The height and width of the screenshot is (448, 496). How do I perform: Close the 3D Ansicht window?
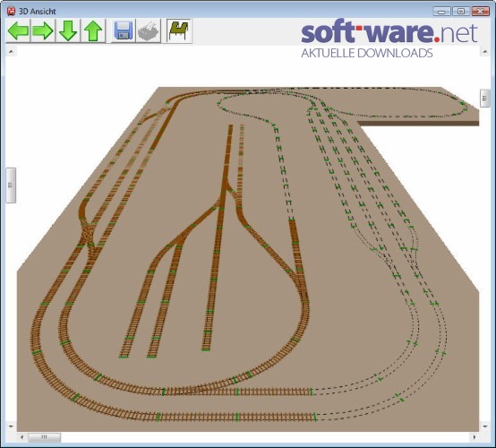(x=481, y=12)
